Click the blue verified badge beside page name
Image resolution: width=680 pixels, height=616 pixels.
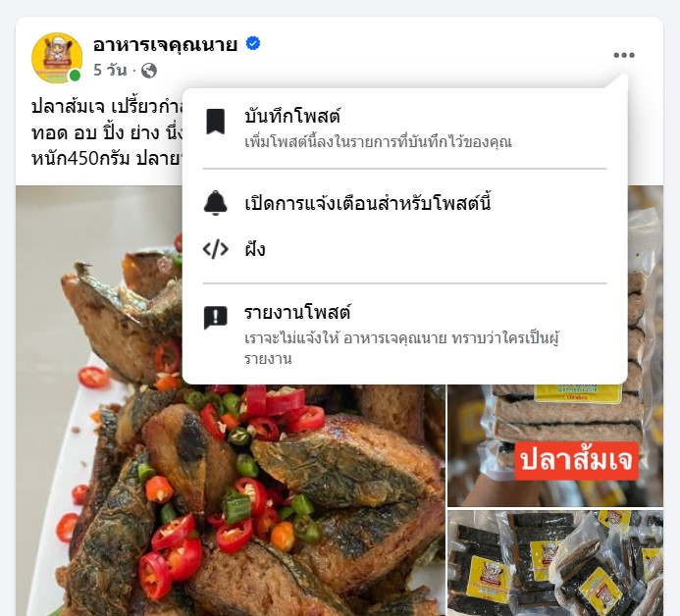pyautogui.click(x=253, y=43)
